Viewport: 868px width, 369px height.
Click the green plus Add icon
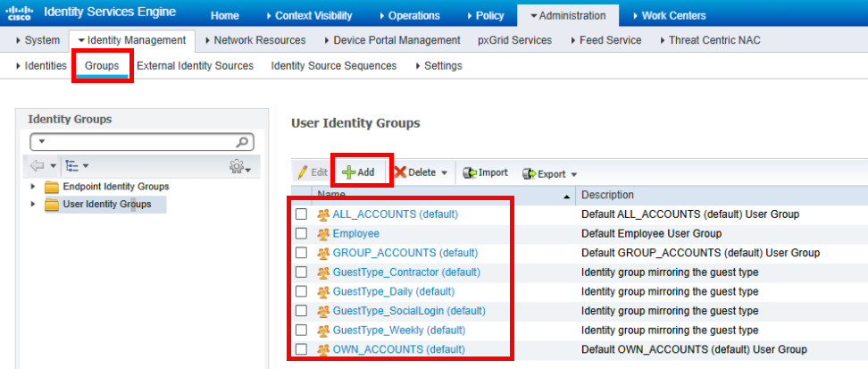348,172
